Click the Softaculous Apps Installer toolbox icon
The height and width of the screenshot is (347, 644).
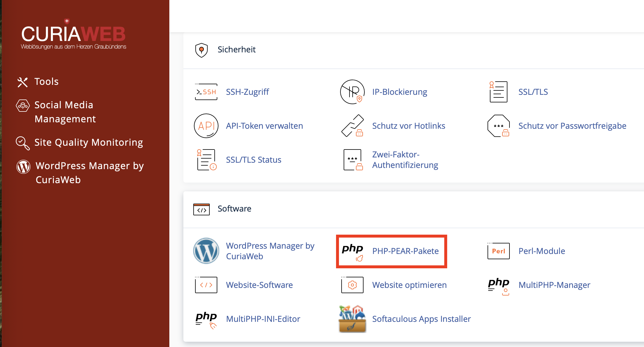352,319
